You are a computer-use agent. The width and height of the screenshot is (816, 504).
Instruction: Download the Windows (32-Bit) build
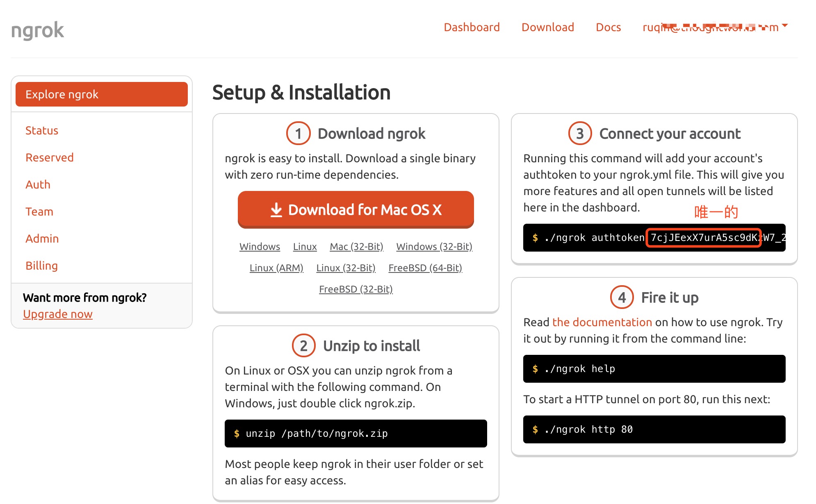(434, 246)
